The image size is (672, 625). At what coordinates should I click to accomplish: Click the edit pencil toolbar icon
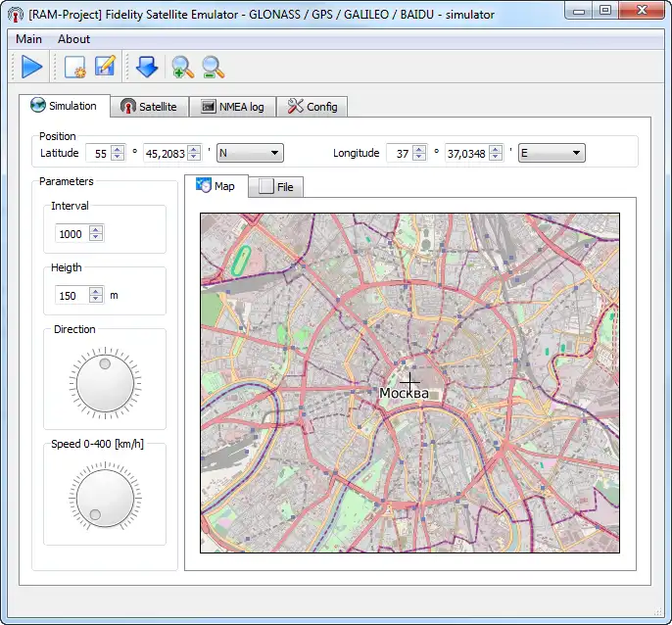[105, 67]
